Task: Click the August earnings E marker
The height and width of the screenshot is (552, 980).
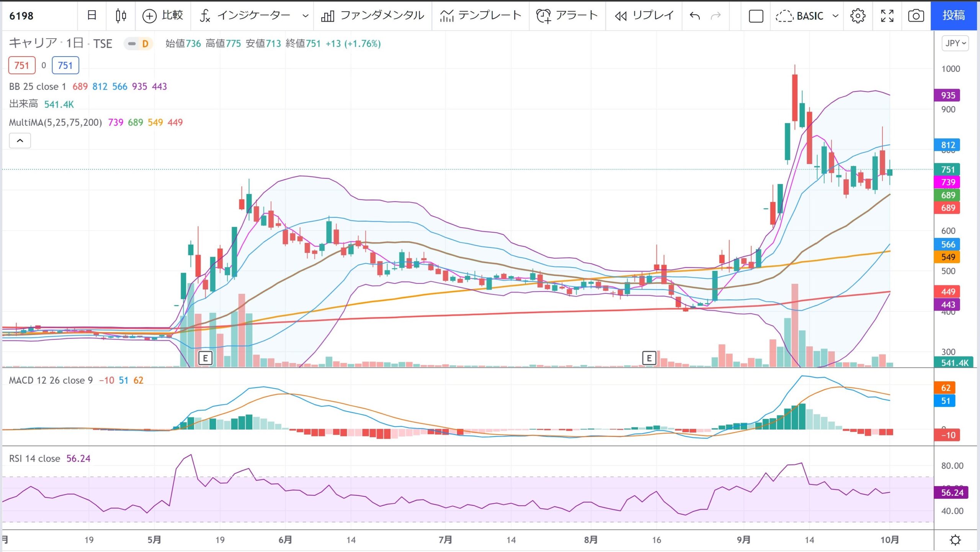Action: coord(649,358)
